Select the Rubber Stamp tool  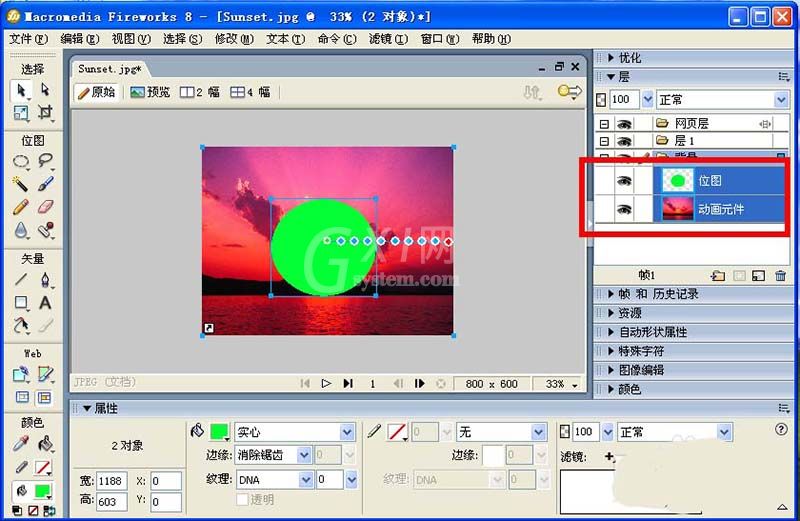(x=45, y=230)
